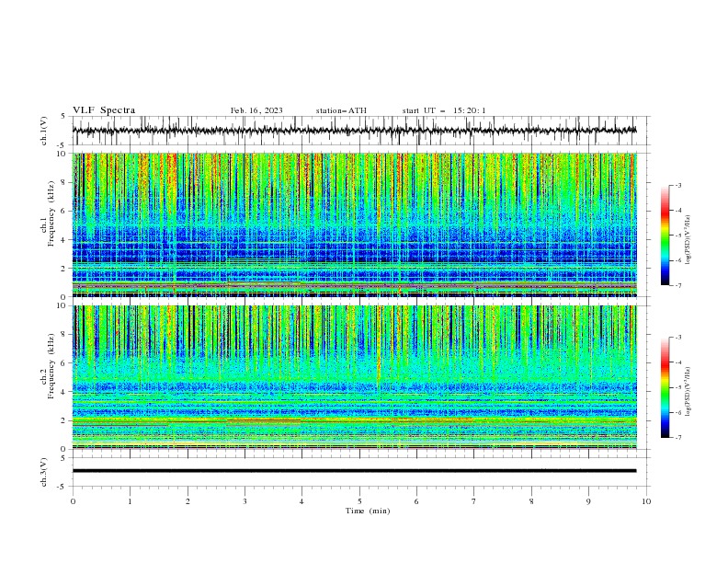Click time tick label '5' on x-axis
728x563 pixels.
pyautogui.click(x=359, y=501)
